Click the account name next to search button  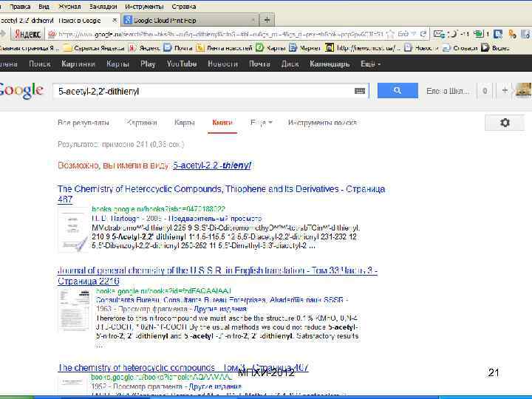click(x=448, y=91)
